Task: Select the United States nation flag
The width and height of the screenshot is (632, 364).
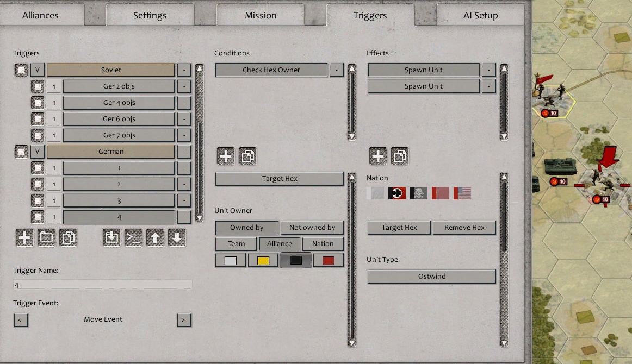Action: click(x=462, y=193)
